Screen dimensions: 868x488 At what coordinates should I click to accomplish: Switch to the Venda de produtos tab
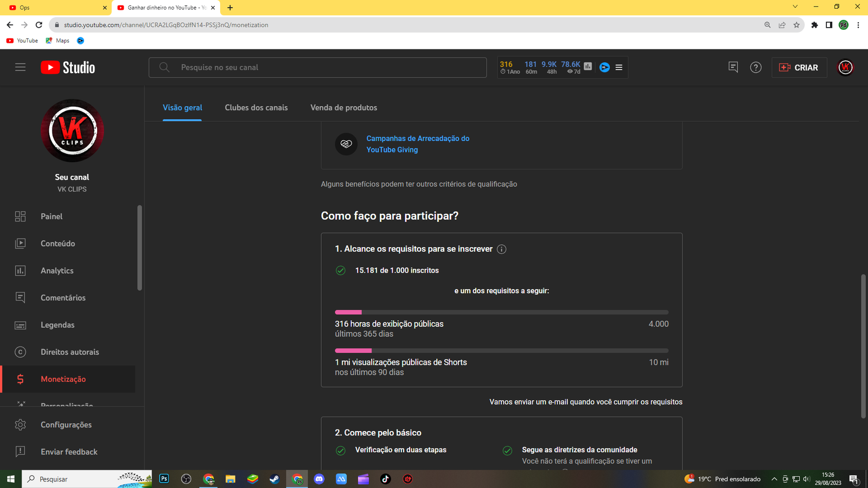(x=343, y=107)
